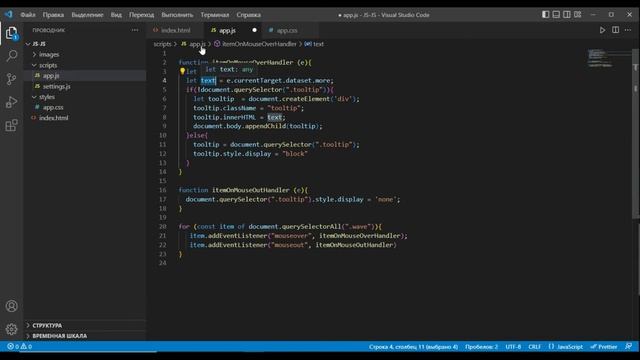640x360 pixels.
Task: Select the app.js editor tab
Action: (x=227, y=30)
